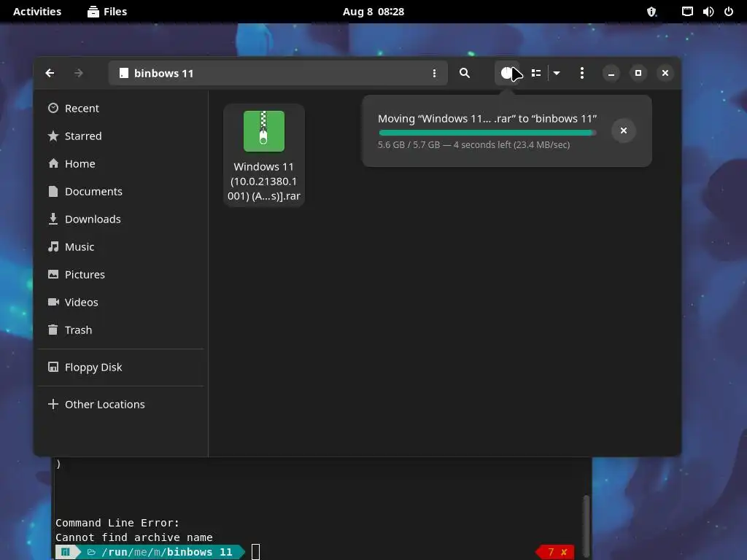Click the Command Line Error terminal line
The image size is (747, 560).
point(117,523)
